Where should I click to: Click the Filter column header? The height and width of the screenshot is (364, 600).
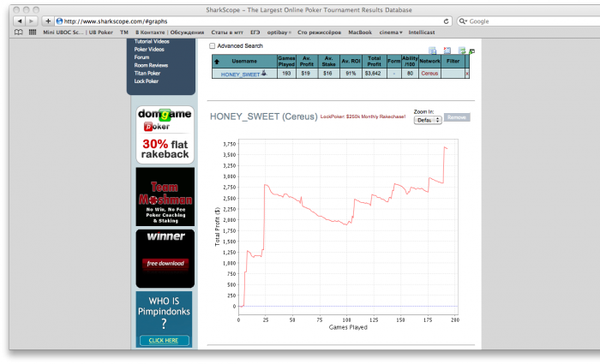453,61
